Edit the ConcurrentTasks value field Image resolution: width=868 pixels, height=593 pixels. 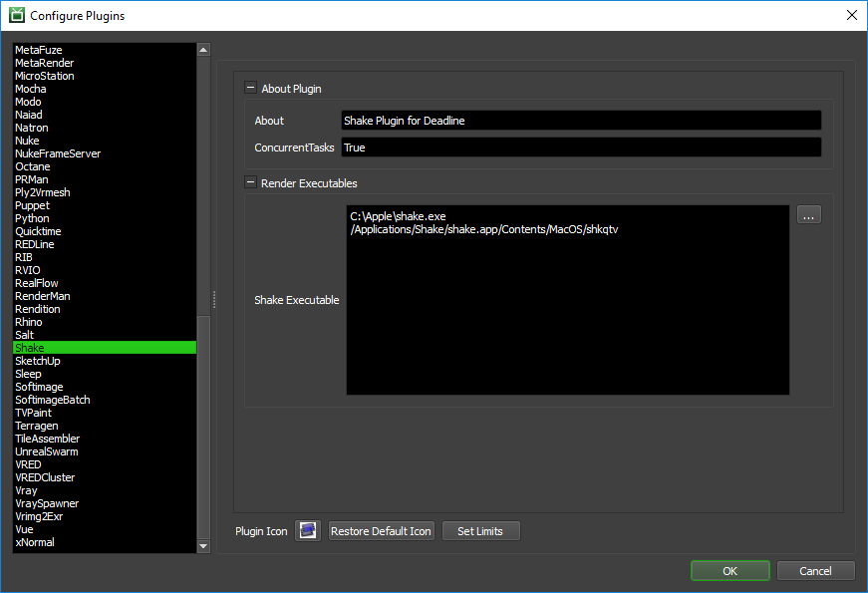(x=583, y=146)
